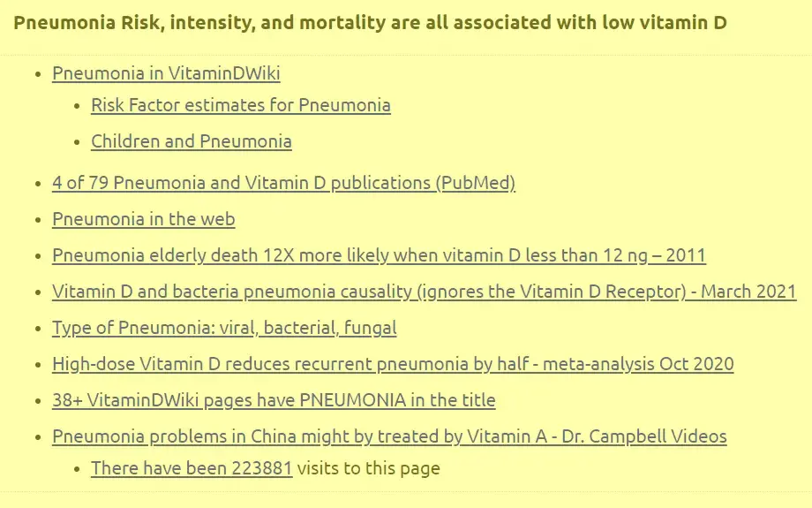
Task: Open 'Risk Factor estimates for Pneumonia' link
Action: coord(240,105)
